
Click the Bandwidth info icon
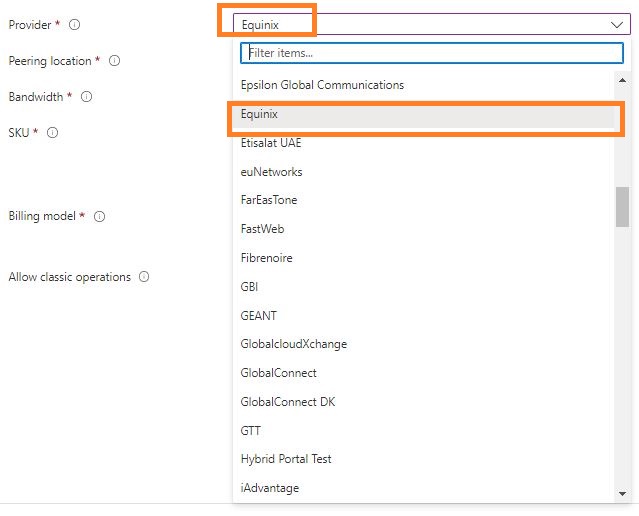point(86,97)
